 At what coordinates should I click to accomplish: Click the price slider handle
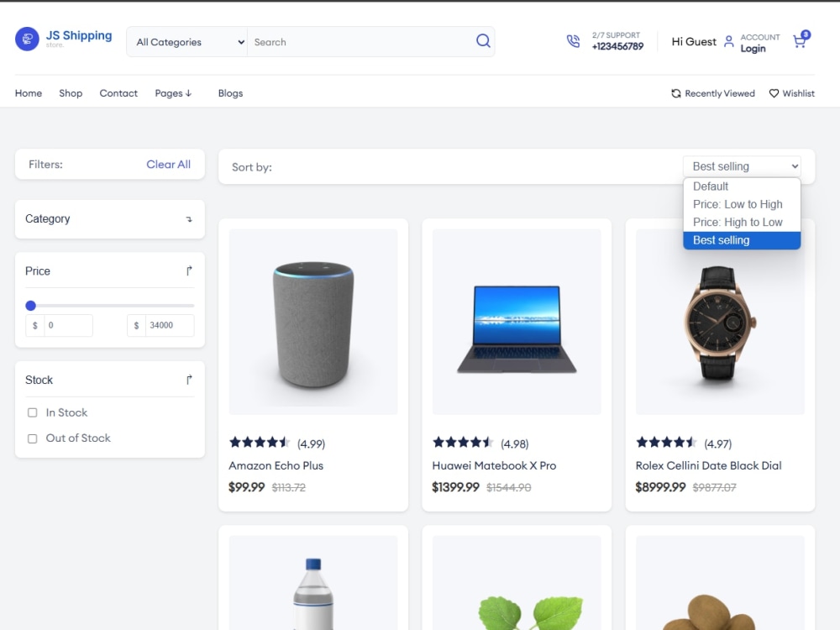point(30,306)
